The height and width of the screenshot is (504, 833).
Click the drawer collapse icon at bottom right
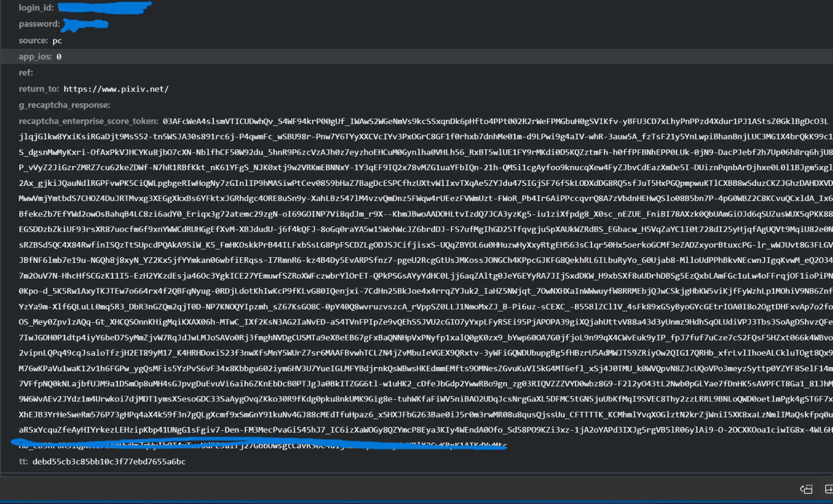pyautogui.click(x=828, y=489)
